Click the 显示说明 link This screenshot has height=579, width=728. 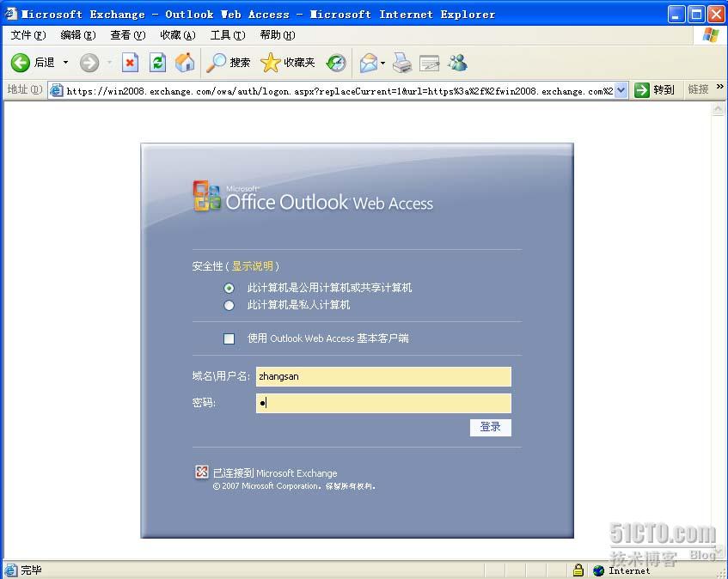coord(253,266)
